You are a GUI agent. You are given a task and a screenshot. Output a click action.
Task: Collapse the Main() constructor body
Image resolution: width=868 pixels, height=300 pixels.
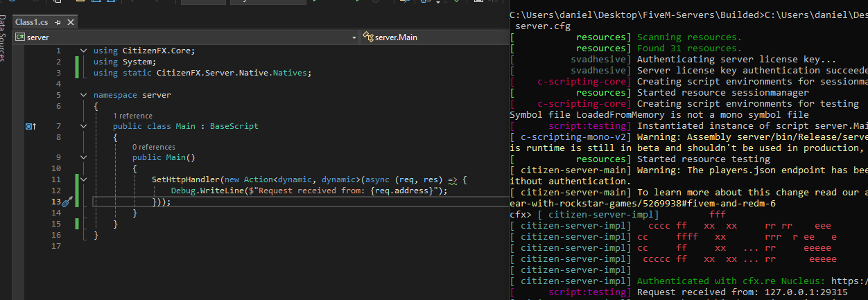pyautogui.click(x=84, y=157)
